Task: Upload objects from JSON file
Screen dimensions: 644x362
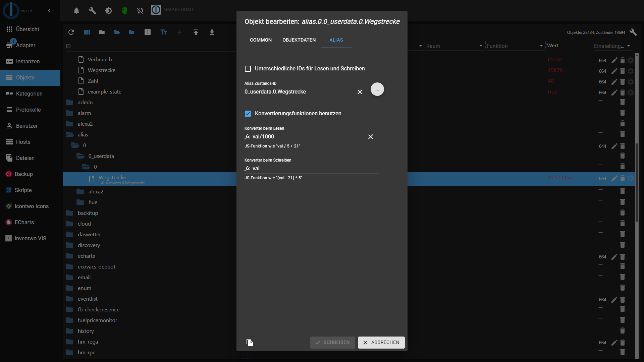Action: [x=196, y=32]
